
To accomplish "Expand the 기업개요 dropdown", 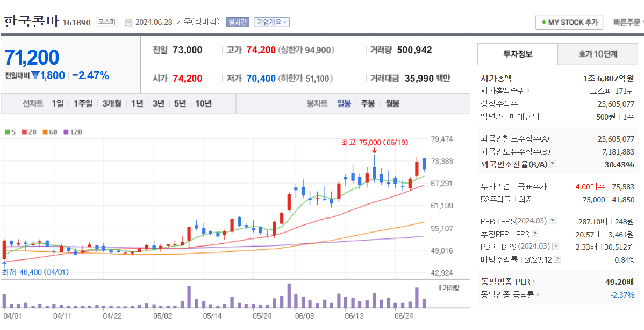I will coord(271,22).
